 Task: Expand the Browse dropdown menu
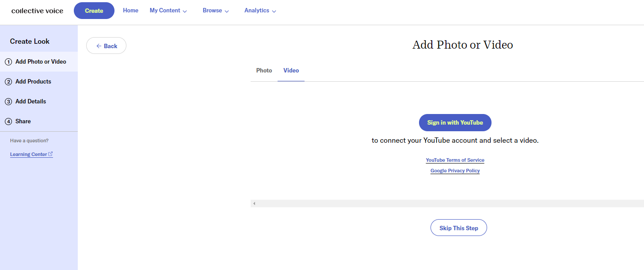coord(216,11)
